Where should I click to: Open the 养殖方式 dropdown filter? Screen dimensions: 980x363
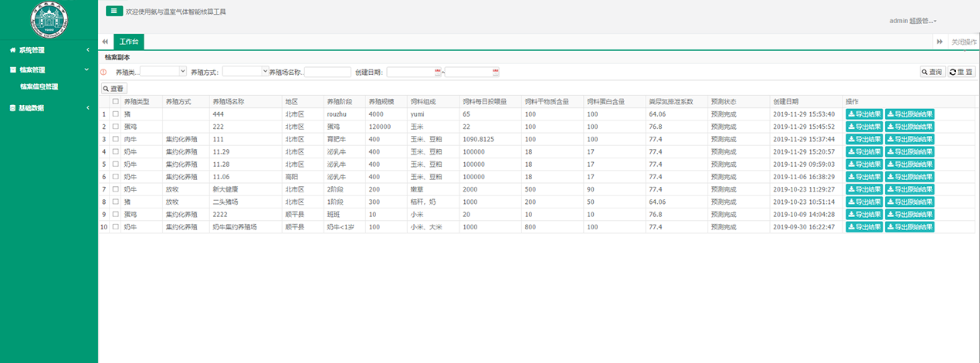coord(245,71)
